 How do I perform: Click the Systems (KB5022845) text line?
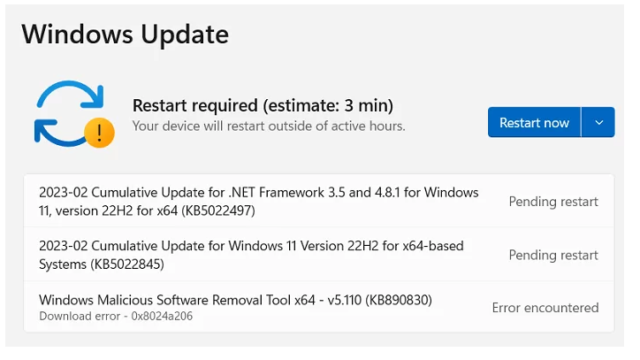(x=102, y=264)
